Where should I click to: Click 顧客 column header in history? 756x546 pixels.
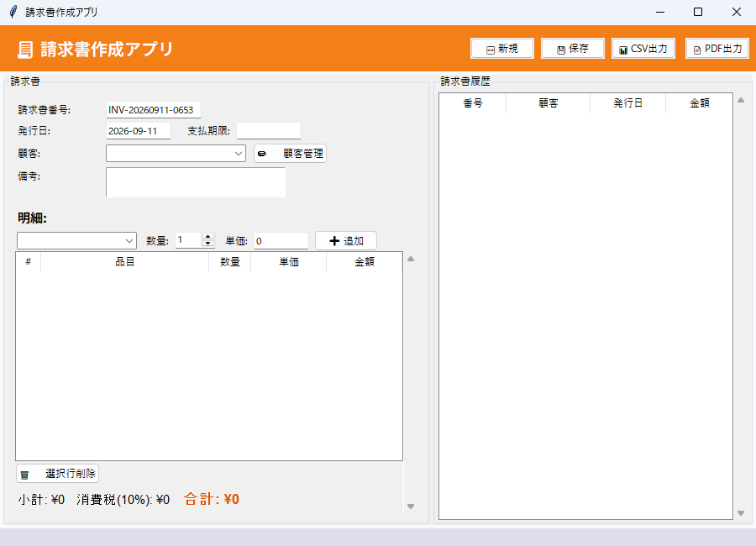click(x=549, y=103)
